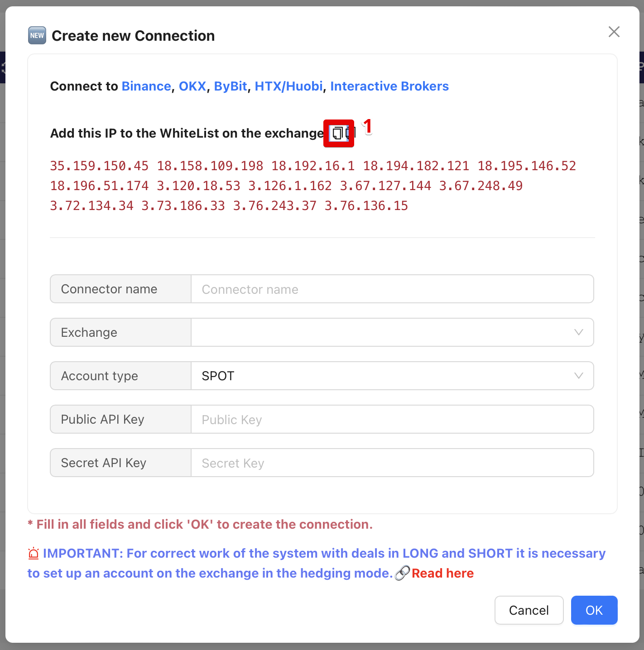The height and width of the screenshot is (650, 644).
Task: Click into the Public Key field
Action: [392, 420]
